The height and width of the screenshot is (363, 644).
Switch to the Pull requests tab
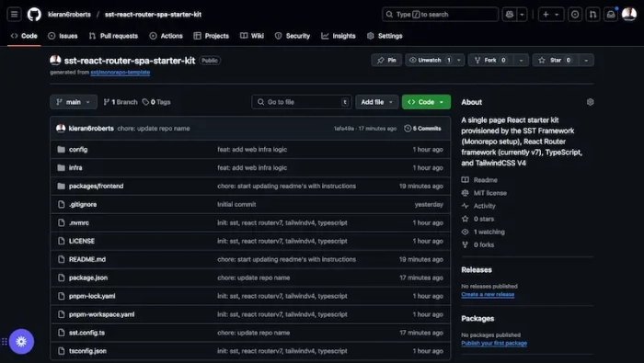click(x=113, y=36)
